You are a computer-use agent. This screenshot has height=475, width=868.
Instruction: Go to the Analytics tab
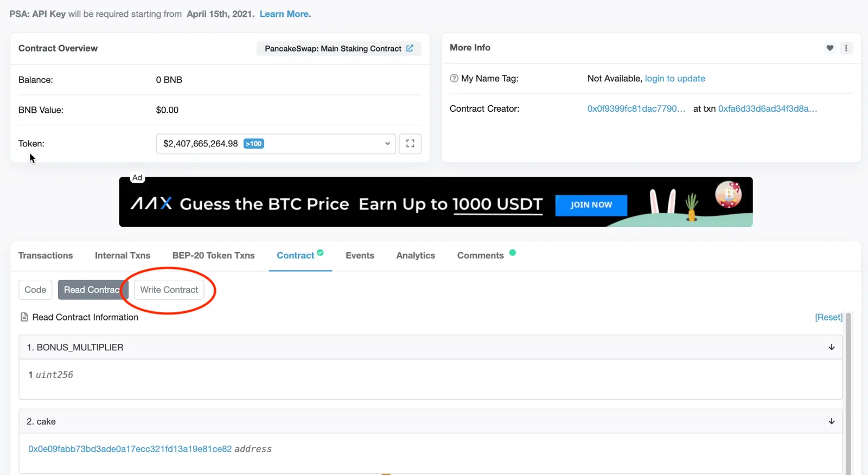416,255
